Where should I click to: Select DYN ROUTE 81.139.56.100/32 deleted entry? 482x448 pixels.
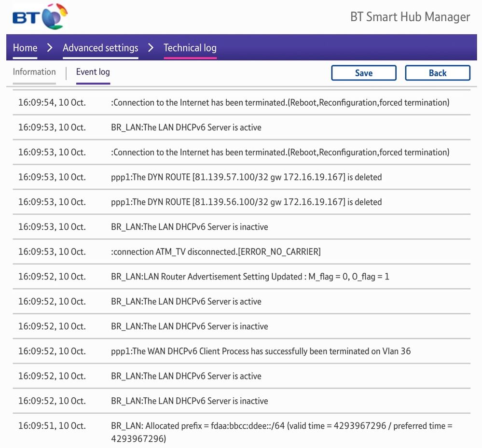point(246,202)
